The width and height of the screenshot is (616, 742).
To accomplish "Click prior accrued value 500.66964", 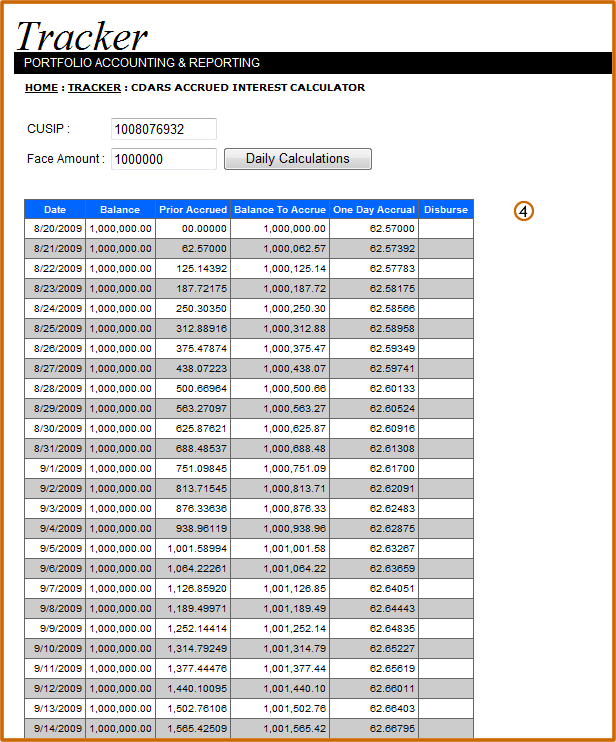I will click(193, 389).
